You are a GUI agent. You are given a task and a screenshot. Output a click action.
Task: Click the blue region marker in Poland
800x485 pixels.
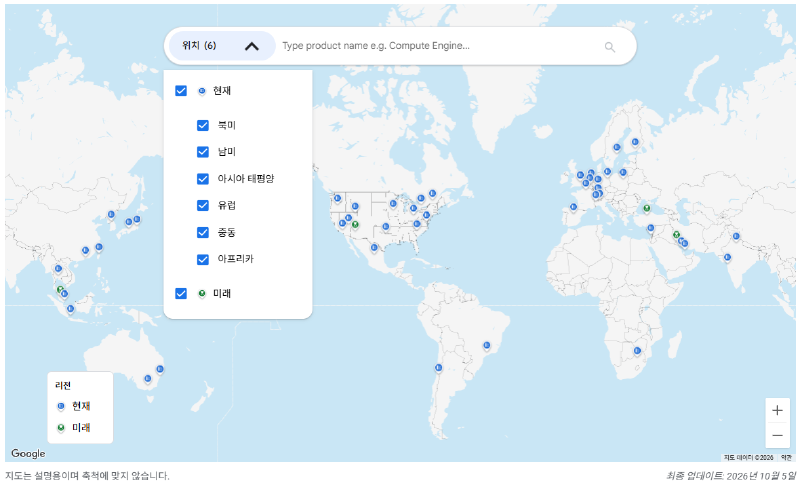[623, 173]
